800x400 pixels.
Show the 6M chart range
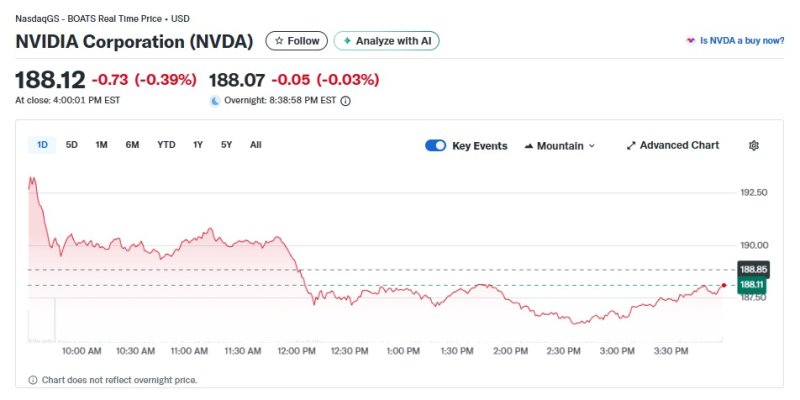click(132, 145)
